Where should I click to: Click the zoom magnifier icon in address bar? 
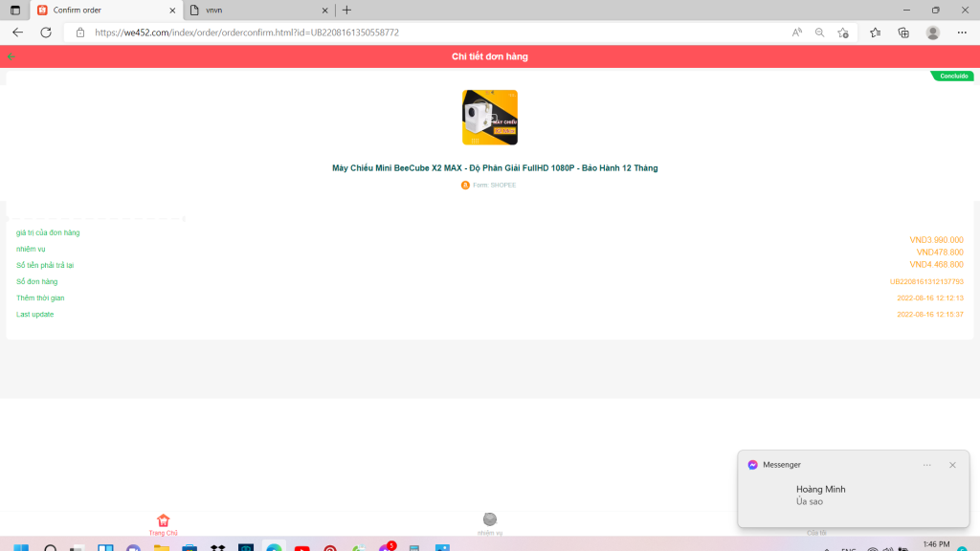(819, 33)
